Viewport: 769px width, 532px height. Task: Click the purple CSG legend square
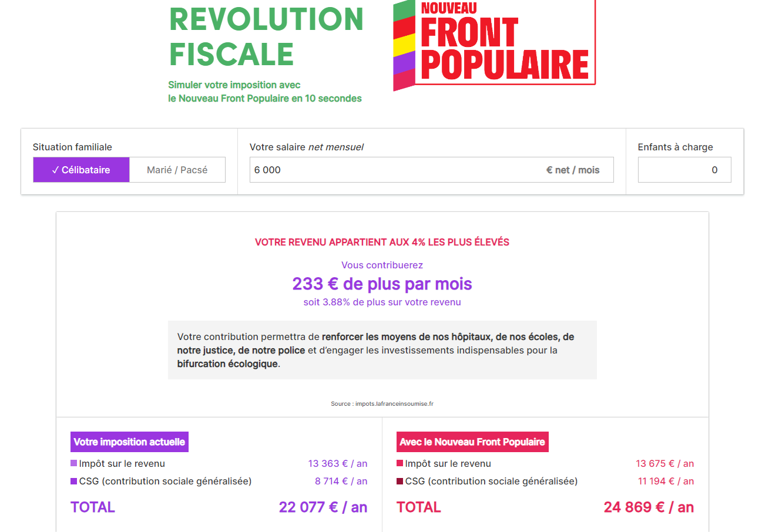pos(74,481)
